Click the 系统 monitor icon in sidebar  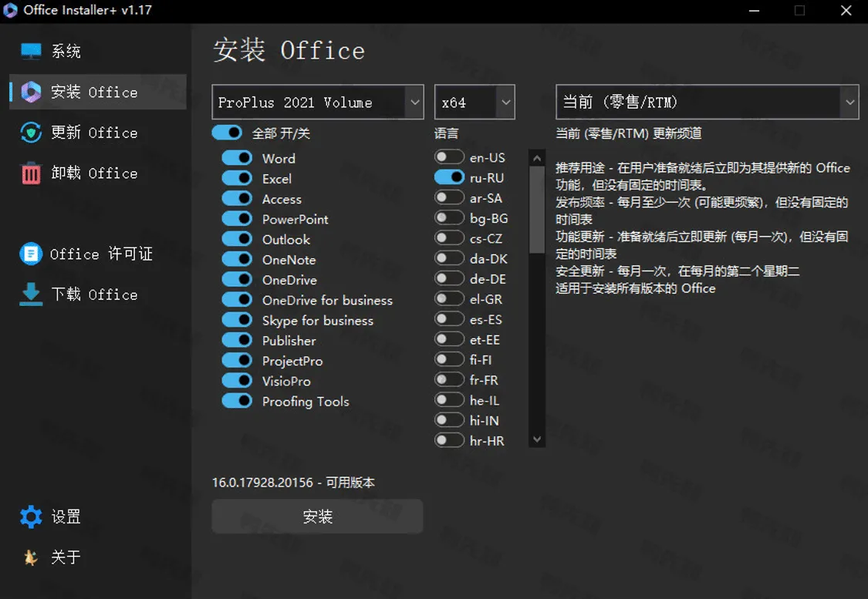point(31,51)
